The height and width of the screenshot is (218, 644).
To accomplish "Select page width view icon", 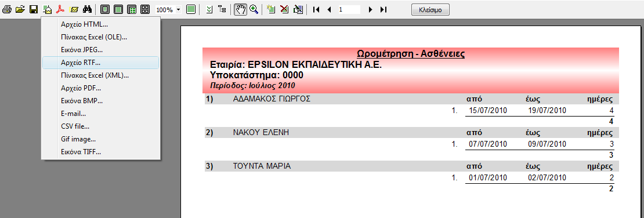I will point(118,9).
